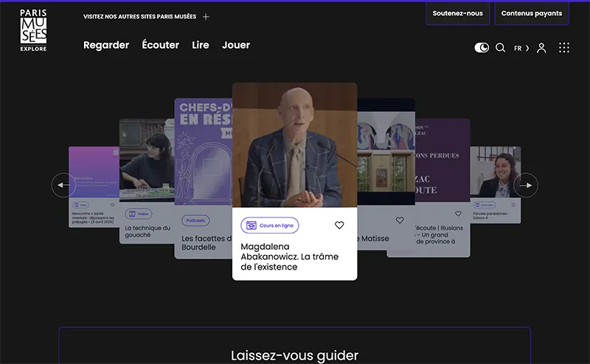The image size is (590, 364).
Task: Favorite the Matisse card heart
Action: point(400,220)
